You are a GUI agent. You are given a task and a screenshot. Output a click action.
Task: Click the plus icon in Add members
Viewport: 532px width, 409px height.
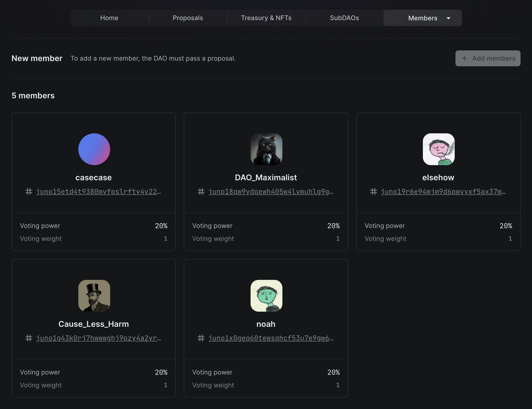[x=464, y=58]
